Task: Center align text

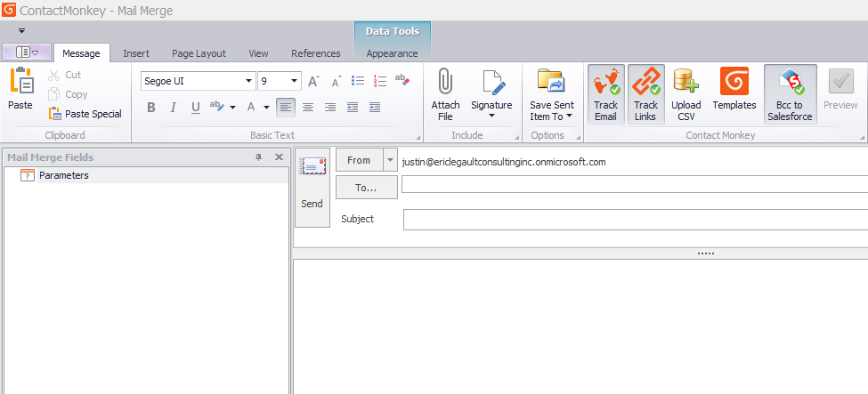Action: [x=308, y=108]
